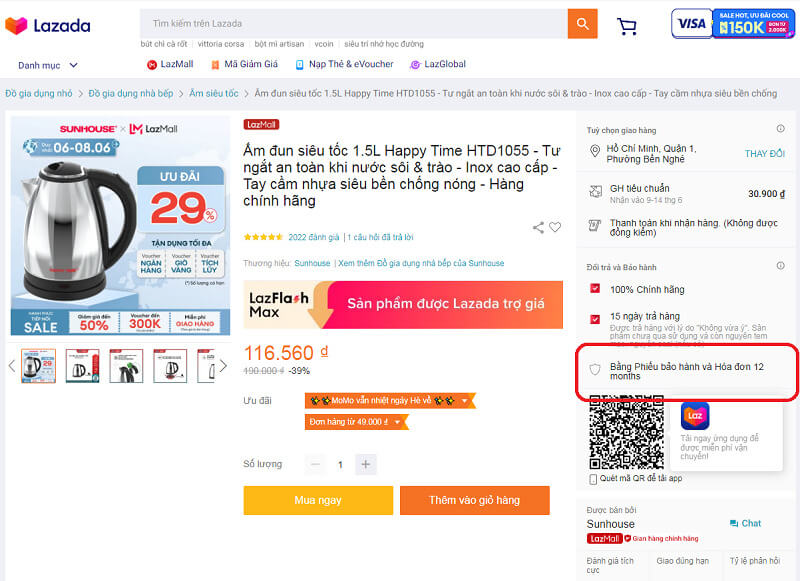The image size is (800, 581).
Task: Click the seller name Sunhouse
Action: [611, 524]
